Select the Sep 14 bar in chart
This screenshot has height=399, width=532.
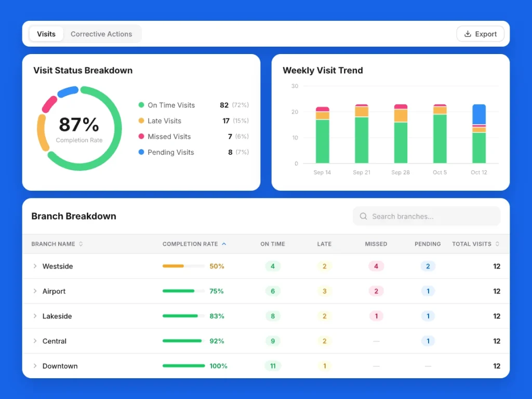322,135
